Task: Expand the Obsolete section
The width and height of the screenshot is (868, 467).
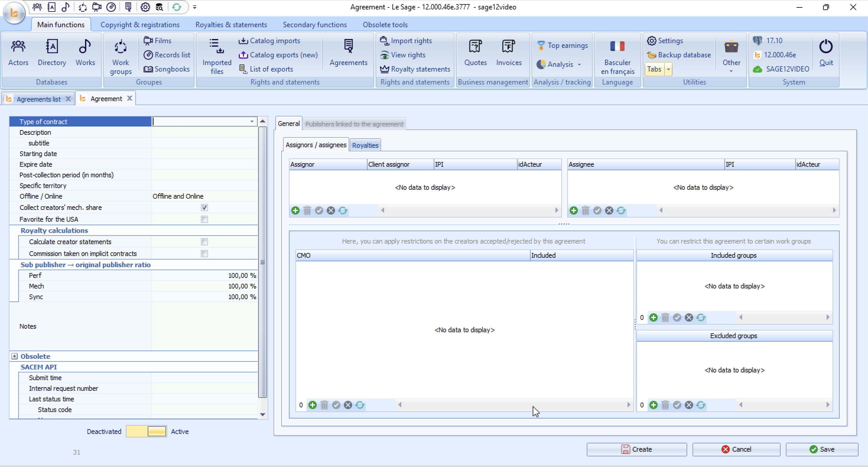Action: (x=14, y=356)
